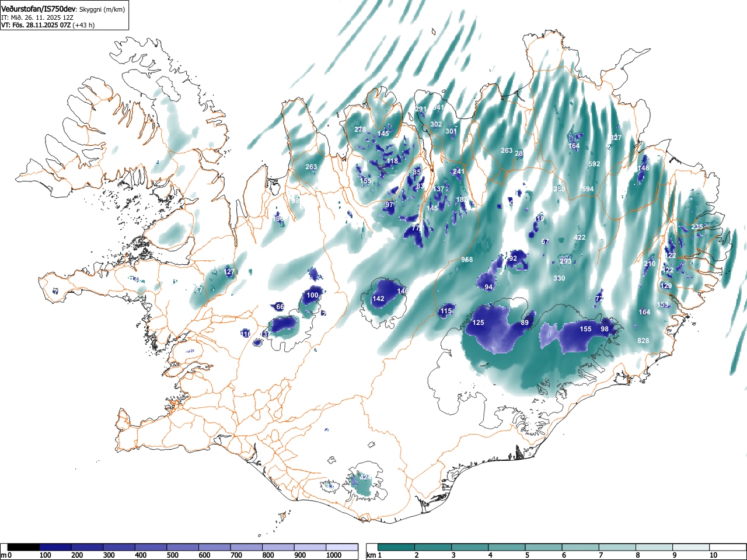Click the value 97 on the map
The height and width of the screenshot is (560, 747).
tap(389, 205)
